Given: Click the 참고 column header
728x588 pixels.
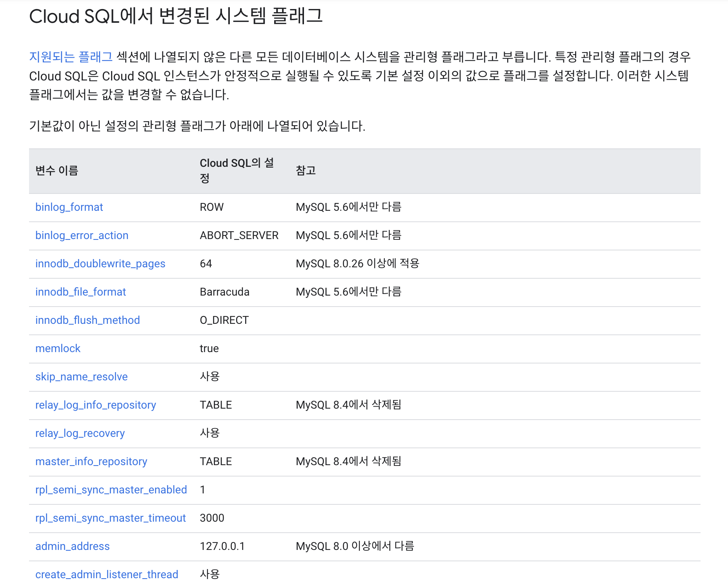Looking at the screenshot, I should tap(306, 171).
